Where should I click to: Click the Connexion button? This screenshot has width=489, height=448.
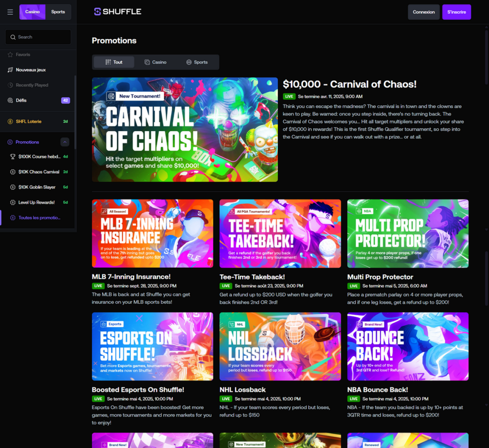[424, 12]
